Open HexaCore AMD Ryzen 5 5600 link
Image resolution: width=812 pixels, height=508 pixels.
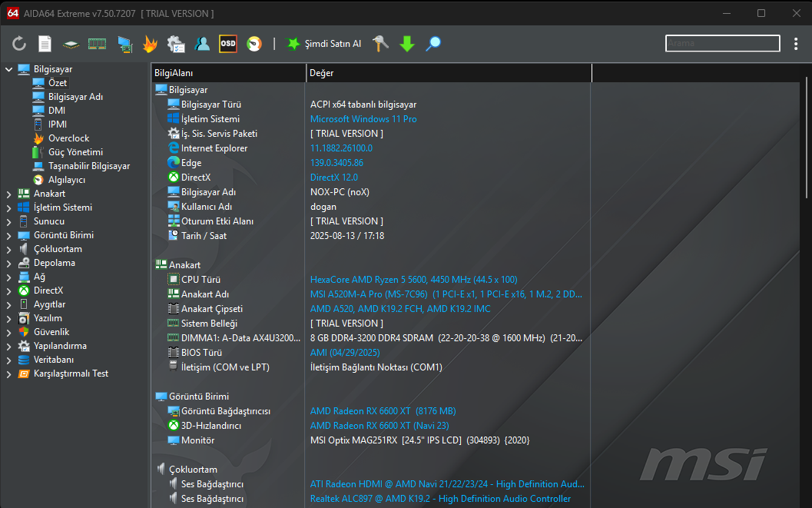pyautogui.click(x=414, y=280)
